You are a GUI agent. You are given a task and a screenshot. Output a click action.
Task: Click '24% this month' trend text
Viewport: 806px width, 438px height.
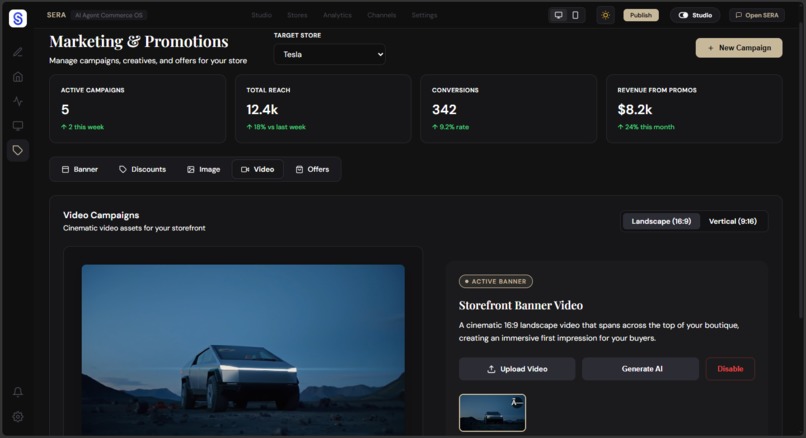click(x=646, y=127)
